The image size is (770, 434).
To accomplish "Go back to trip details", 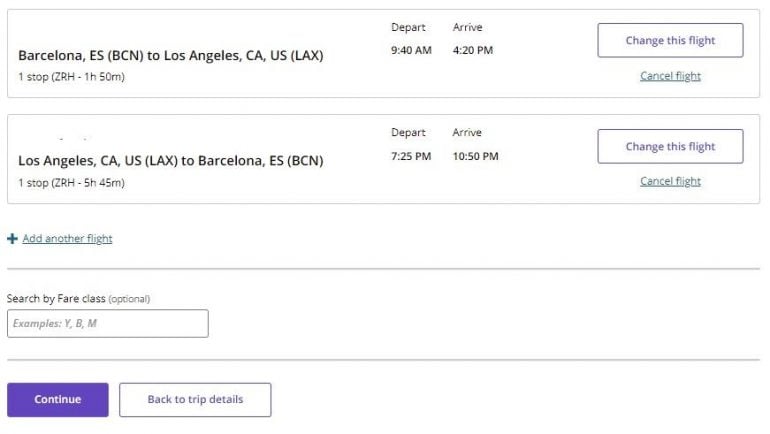I will click(x=195, y=399).
